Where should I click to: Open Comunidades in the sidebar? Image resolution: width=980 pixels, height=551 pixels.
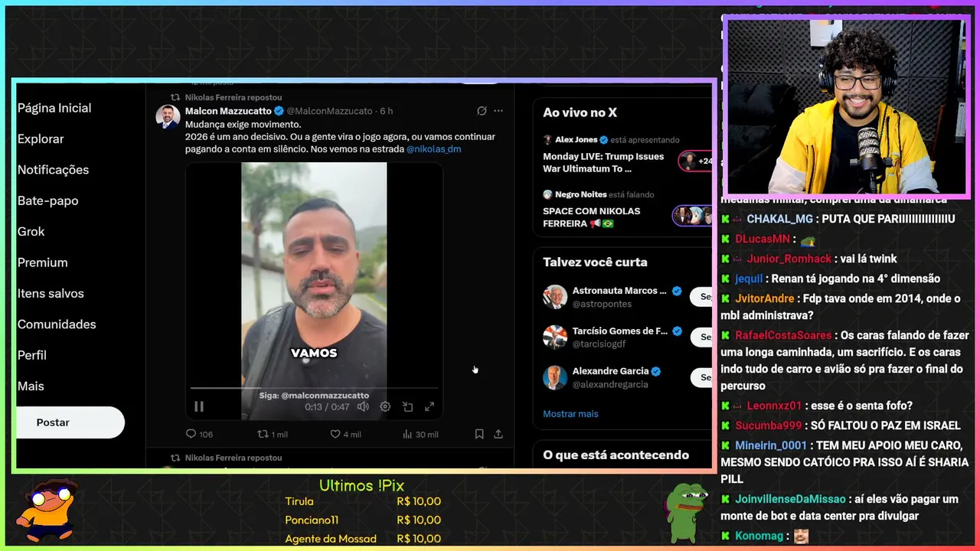coord(57,324)
